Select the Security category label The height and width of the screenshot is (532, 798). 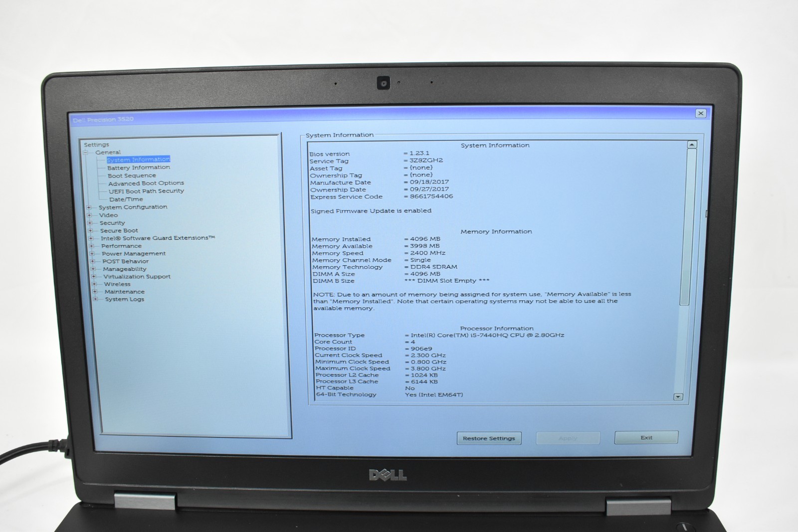[x=112, y=223]
